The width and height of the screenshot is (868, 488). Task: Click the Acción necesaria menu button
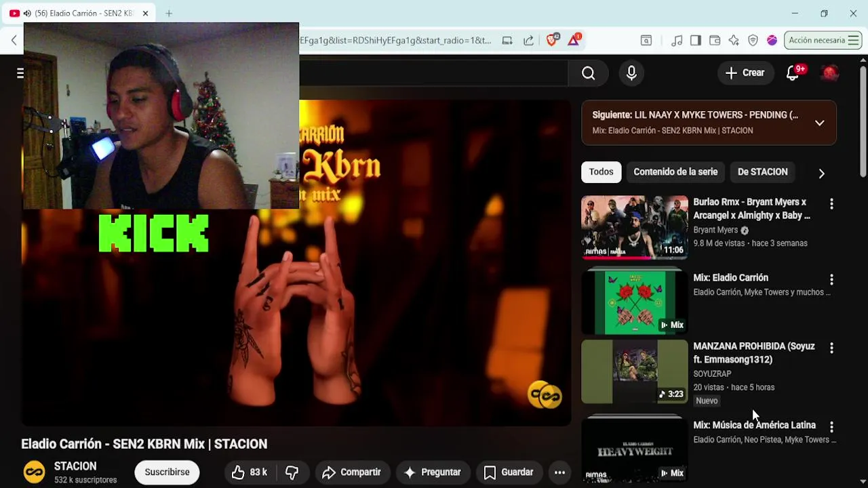coord(823,41)
